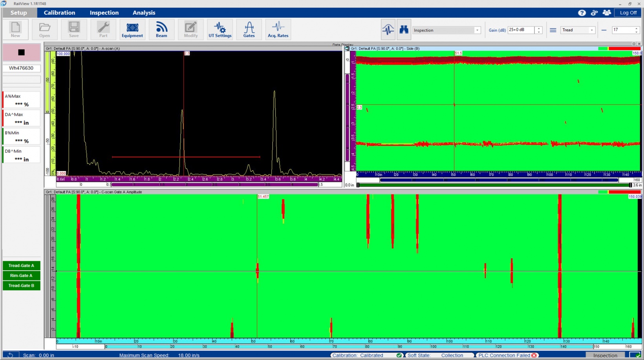Screen dimensions: 644x360
Task: Click the waveform signal icon
Action: click(388, 30)
